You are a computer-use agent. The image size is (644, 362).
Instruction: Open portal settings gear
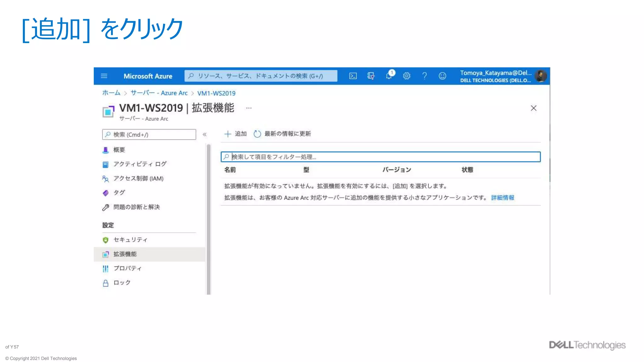click(x=407, y=76)
